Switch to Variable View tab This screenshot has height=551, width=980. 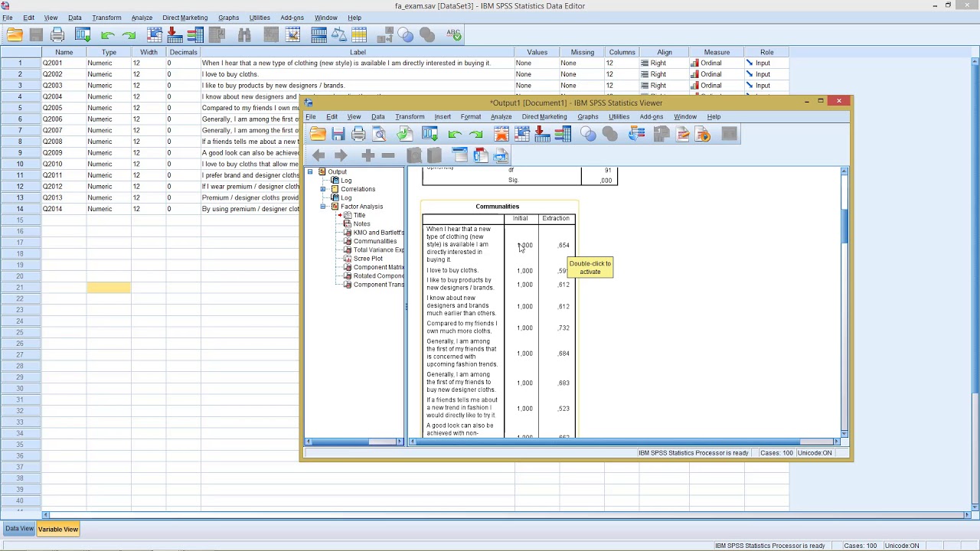[58, 529]
